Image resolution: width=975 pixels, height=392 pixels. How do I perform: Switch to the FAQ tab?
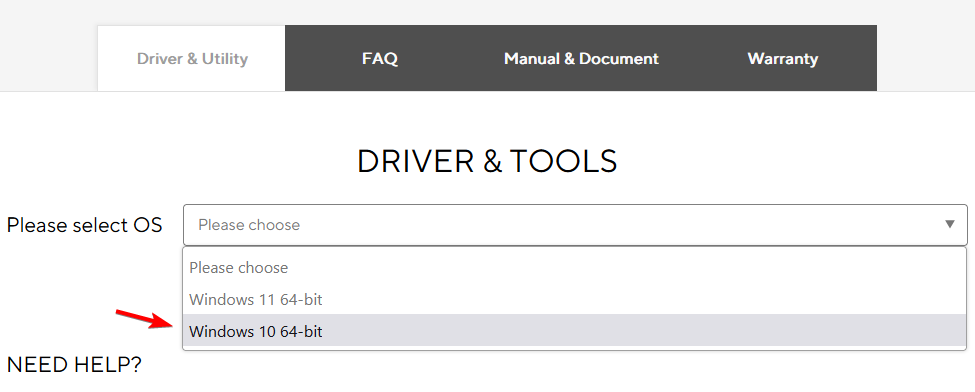[379, 58]
